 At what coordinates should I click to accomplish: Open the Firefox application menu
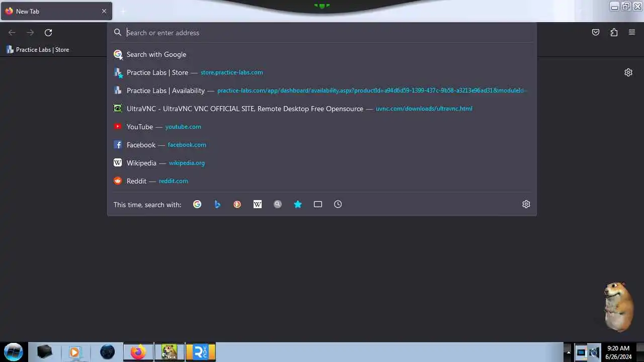coord(632,32)
